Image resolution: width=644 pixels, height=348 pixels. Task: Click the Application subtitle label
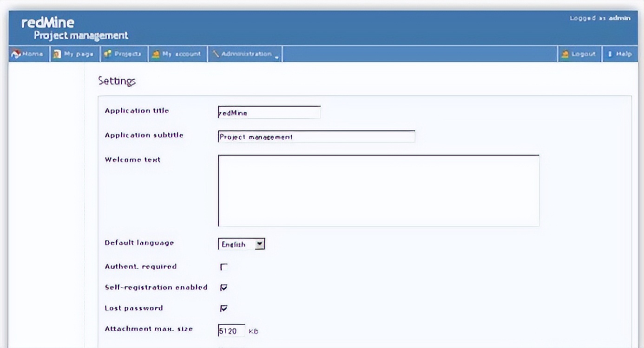144,135
